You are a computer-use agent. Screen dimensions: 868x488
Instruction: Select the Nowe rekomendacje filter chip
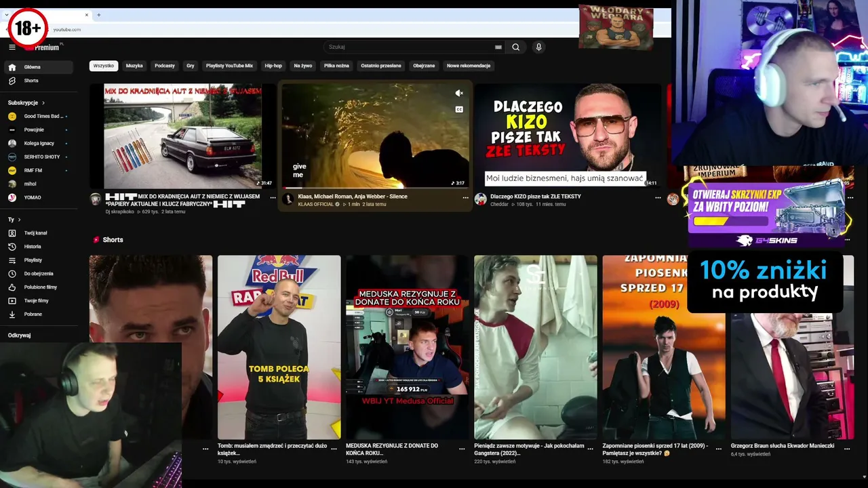coord(469,66)
